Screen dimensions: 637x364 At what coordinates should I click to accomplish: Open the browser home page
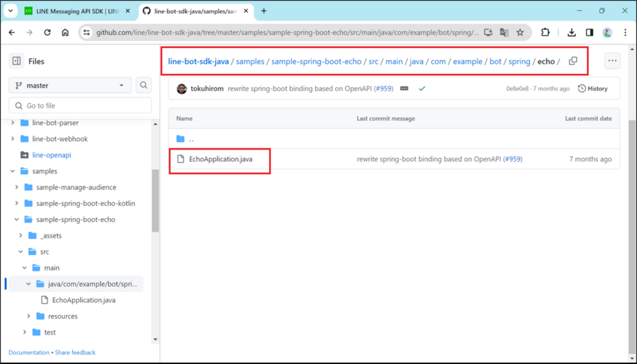(x=65, y=32)
